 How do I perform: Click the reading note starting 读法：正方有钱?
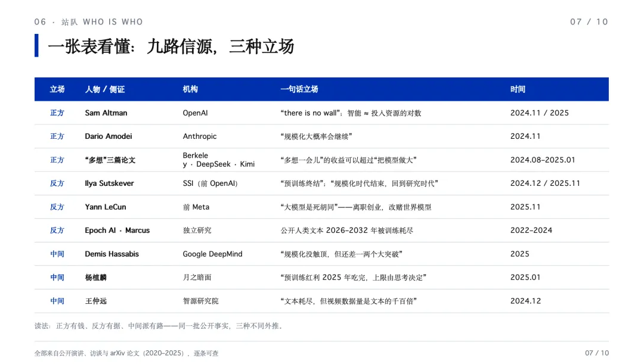coord(159,326)
